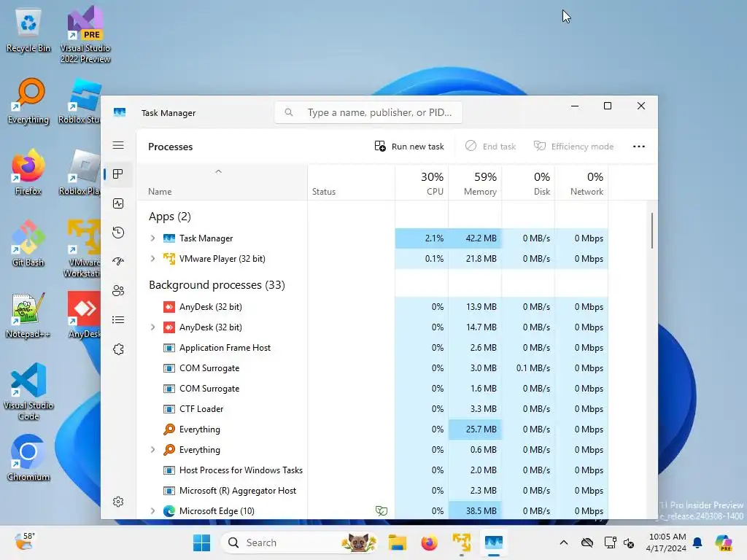The image size is (747, 560).
Task: Expand the Task Manager app row
Action: [153, 238]
